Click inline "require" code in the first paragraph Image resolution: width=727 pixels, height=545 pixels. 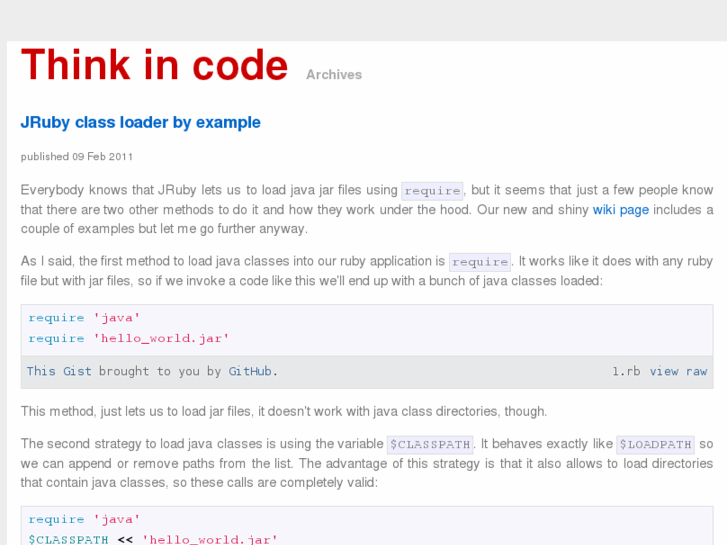pos(432,191)
